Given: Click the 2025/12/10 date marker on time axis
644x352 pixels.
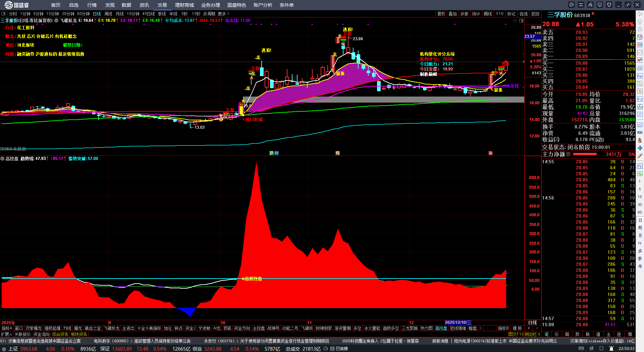Looking at the screenshot, I should [458, 322].
